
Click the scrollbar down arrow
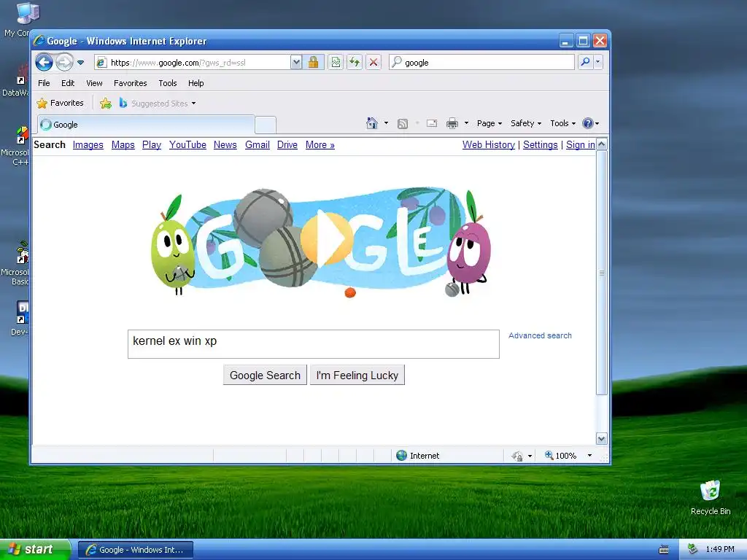pos(602,438)
